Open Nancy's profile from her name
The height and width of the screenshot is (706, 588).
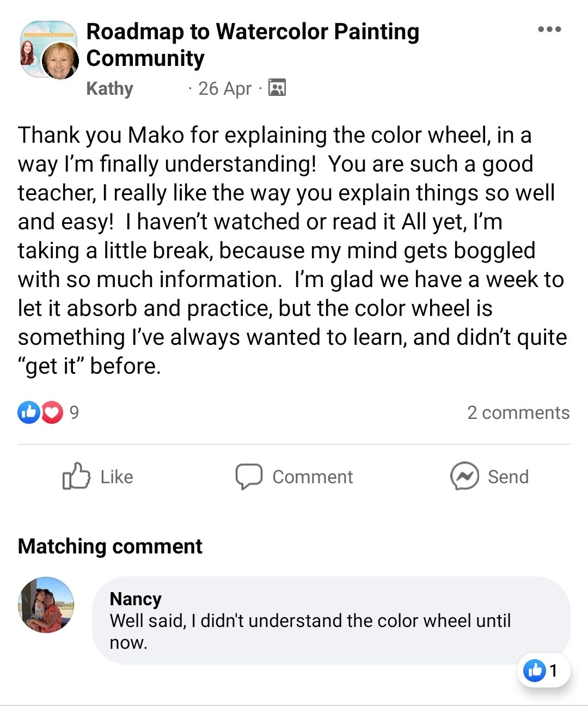tap(136, 599)
